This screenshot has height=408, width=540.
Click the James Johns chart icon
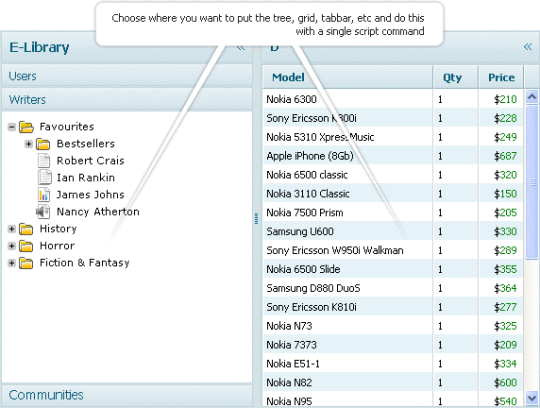(44, 195)
